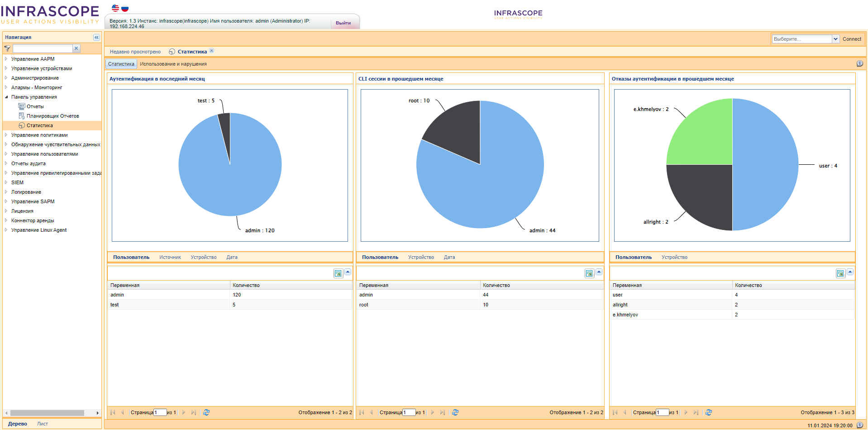Expand the Администрирование tree node arrow
Viewport: 868px width, 430px height.
(6, 78)
